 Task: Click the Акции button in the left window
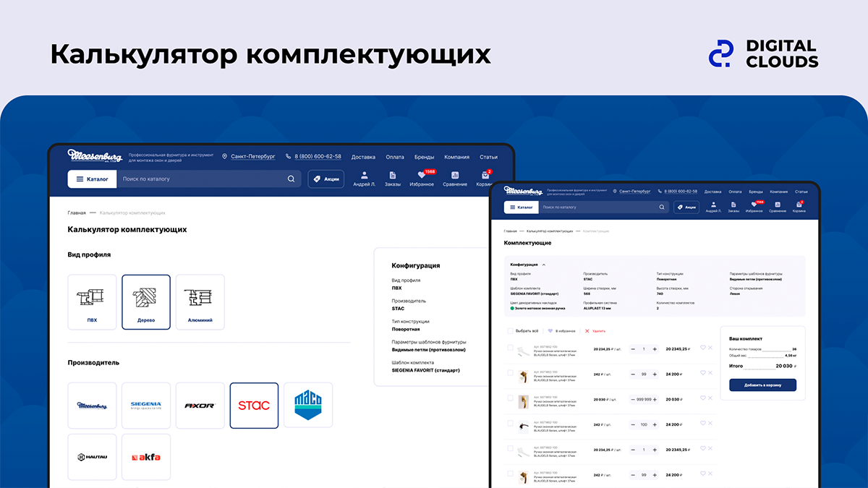(x=326, y=179)
